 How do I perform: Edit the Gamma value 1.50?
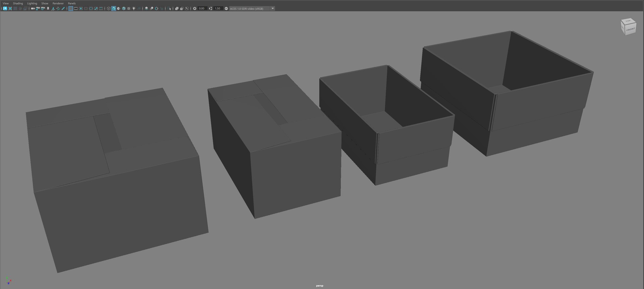pyautogui.click(x=218, y=8)
